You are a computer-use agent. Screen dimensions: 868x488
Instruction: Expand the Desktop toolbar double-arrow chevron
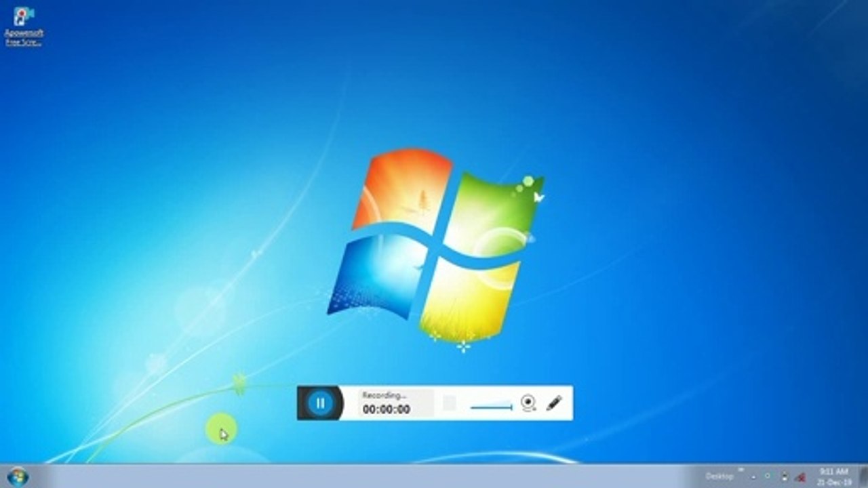coord(741,470)
